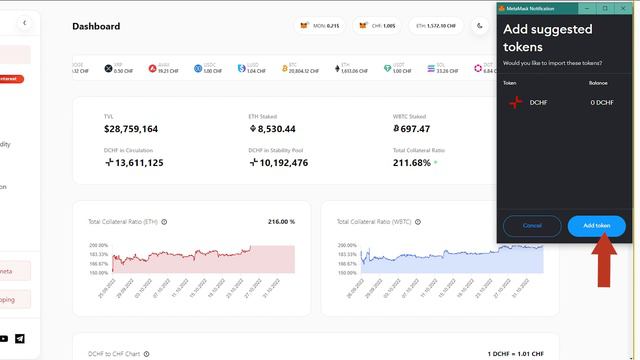Click the BTC ticker icon
Image resolution: width=640 pixels, height=360 pixels.
[x=284, y=69]
